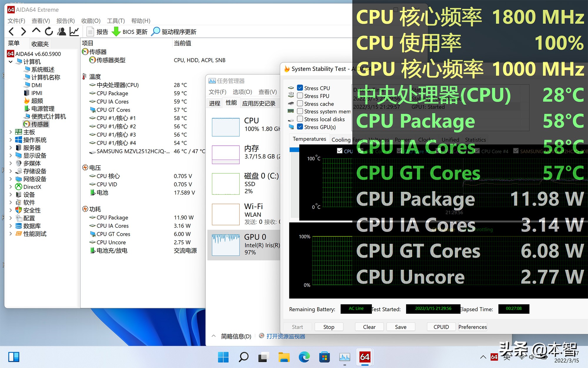Click the refresh icon in AIDA64 toolbar

pos(49,31)
